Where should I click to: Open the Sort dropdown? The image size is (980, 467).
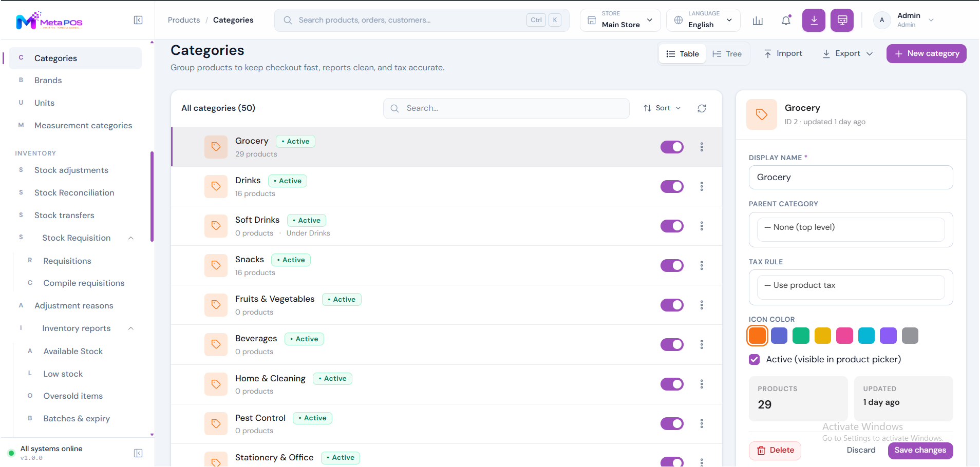coord(662,108)
